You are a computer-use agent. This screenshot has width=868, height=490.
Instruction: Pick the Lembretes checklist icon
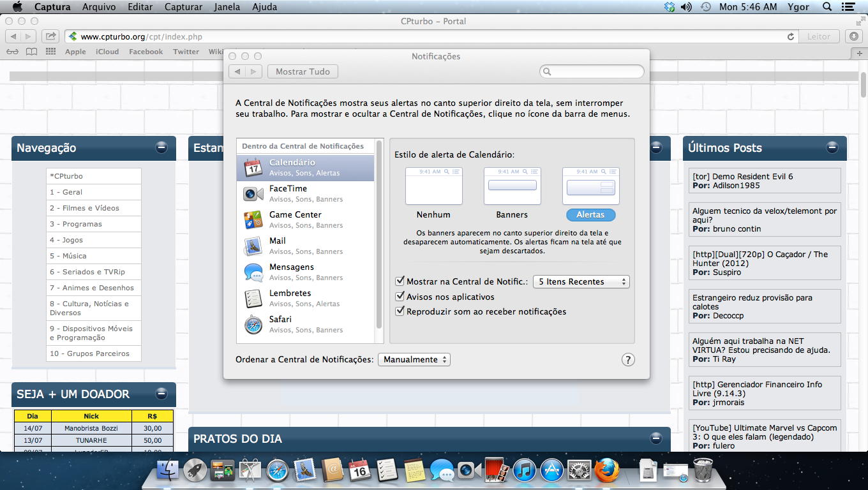(x=253, y=299)
